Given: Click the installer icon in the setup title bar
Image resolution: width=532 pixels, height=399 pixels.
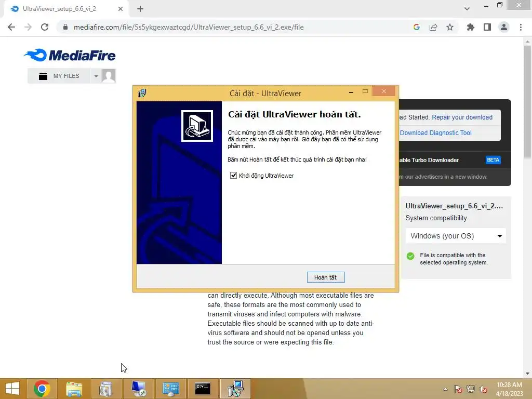Looking at the screenshot, I should [142, 93].
